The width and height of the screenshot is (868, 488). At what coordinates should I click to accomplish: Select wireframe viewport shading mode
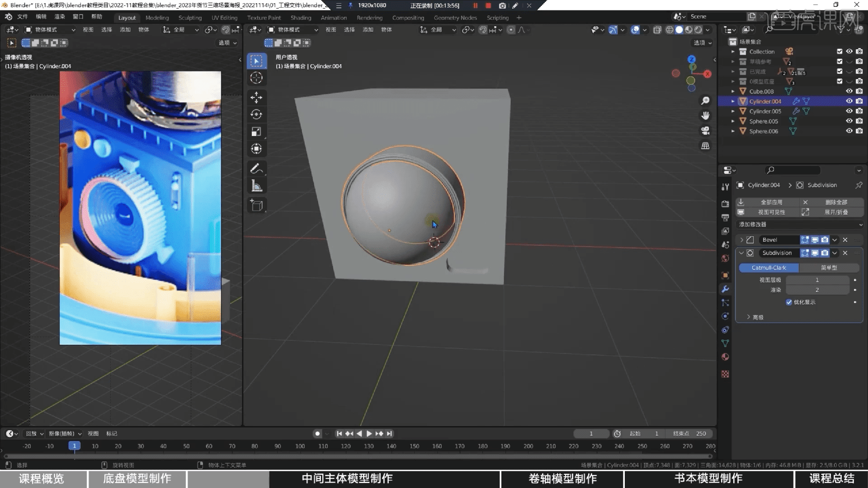(x=670, y=30)
